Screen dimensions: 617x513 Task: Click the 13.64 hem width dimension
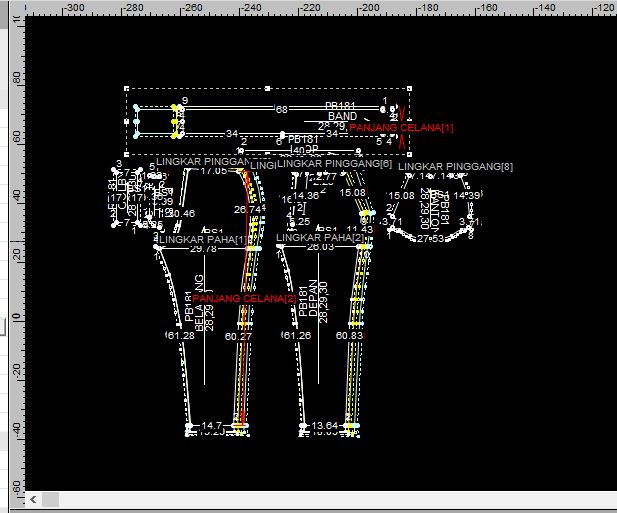pos(325,426)
